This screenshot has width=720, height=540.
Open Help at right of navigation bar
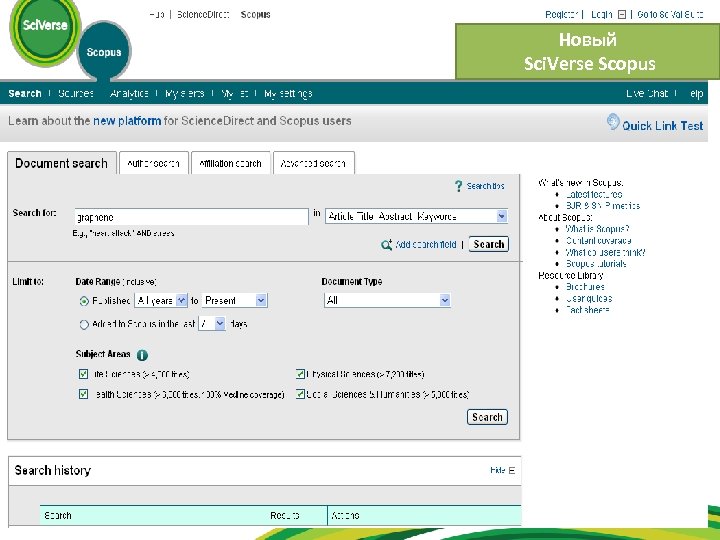coord(696,94)
